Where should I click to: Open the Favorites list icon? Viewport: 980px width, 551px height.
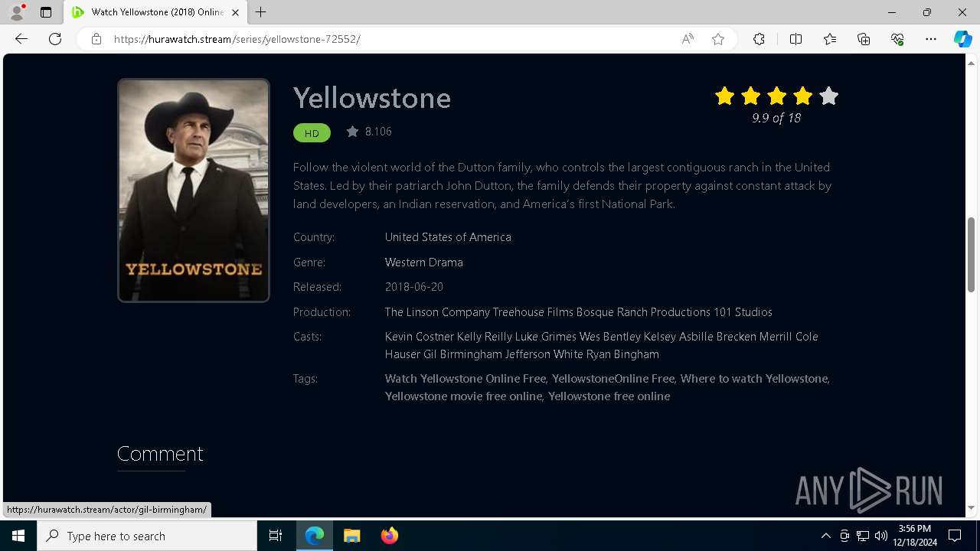pos(830,39)
